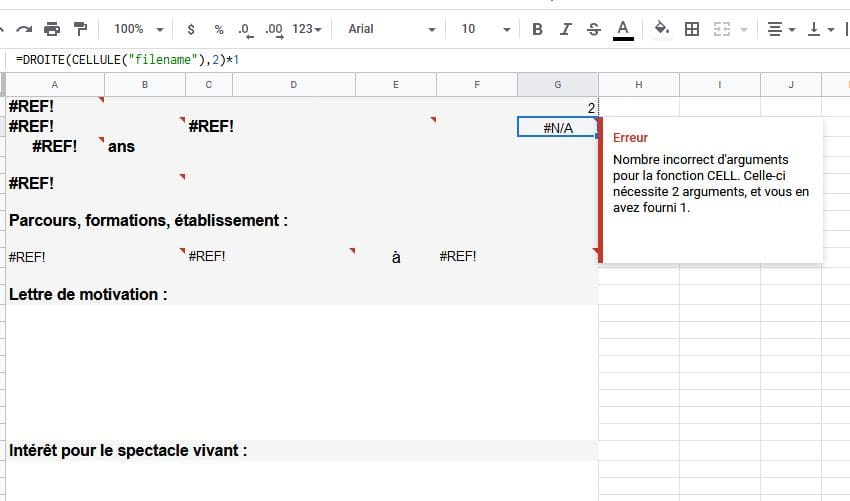Expand the font size 10 dropdown
The width and height of the screenshot is (850, 501).
tap(485, 29)
